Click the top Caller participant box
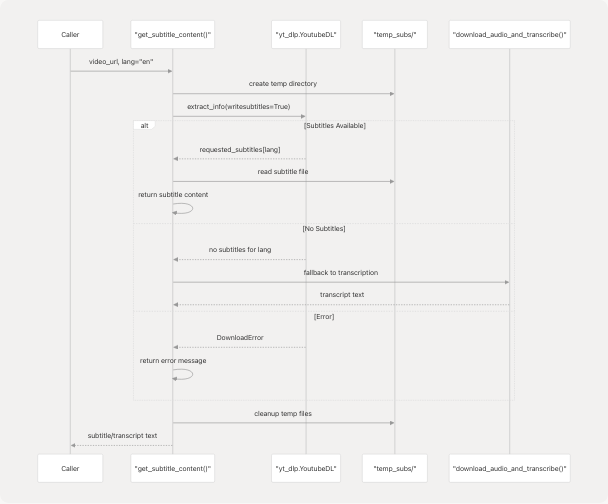This screenshot has width=608, height=504. tap(70, 35)
